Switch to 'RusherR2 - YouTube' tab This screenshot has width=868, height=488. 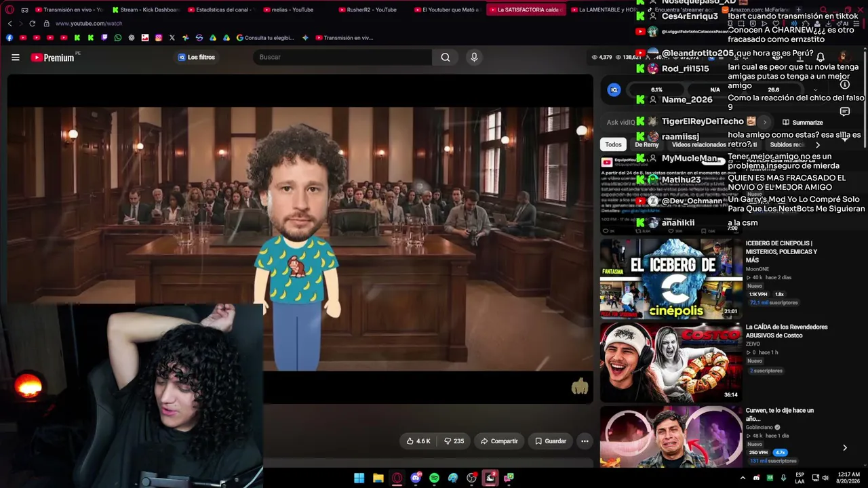tap(372, 9)
